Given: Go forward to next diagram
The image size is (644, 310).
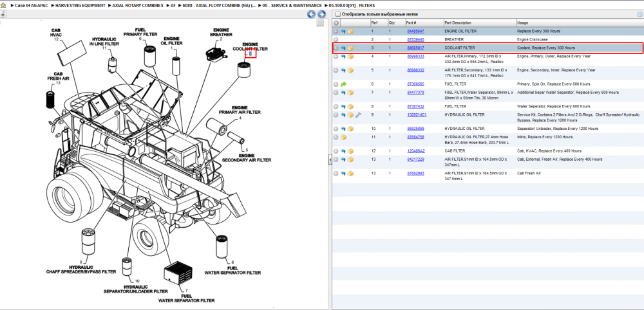Looking at the screenshot, I should point(321,14).
